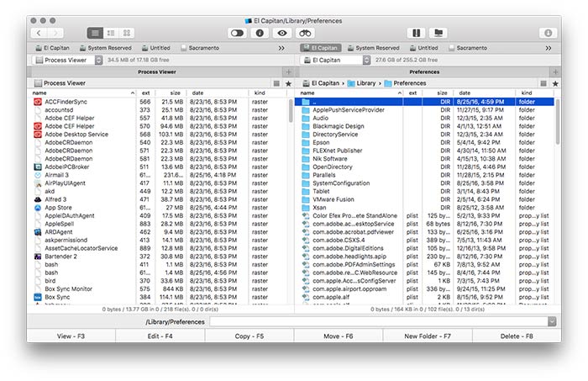588x381 pixels.
Task: Switch to full list view mode
Action: (x=95, y=33)
